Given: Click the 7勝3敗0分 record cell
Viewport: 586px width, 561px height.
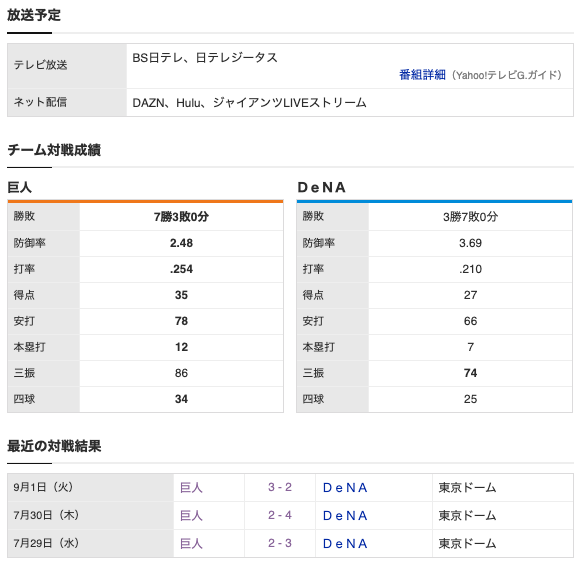Looking at the screenshot, I should click(x=181, y=217).
